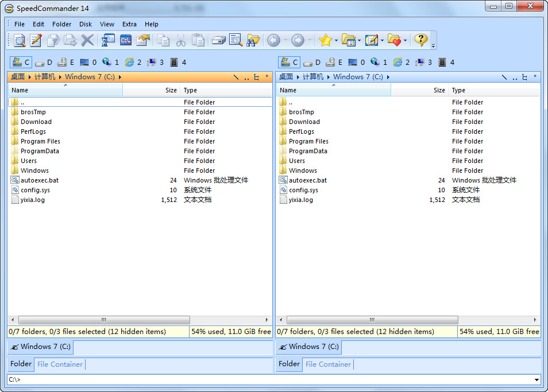Click the binoculars find files icon
The image size is (548, 392).
(253, 40)
